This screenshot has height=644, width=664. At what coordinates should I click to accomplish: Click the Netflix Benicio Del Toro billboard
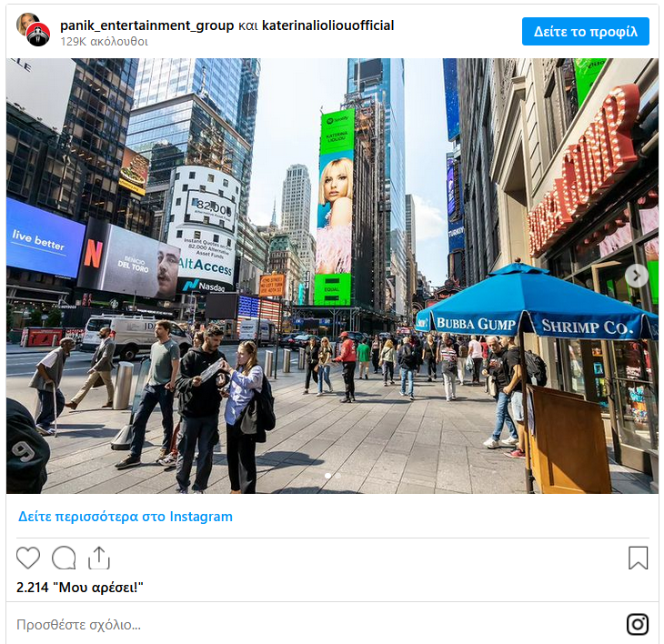(129, 259)
